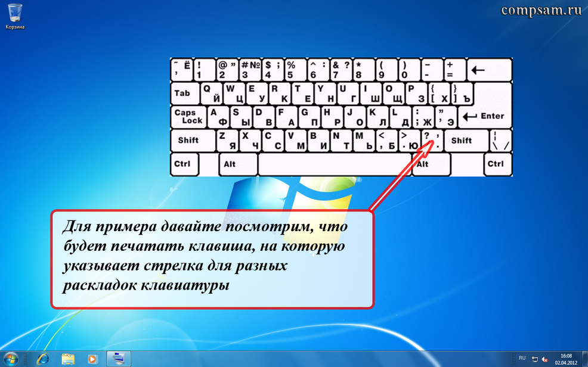
Task: Open the Windows Start menu orb
Action: [x=10, y=359]
